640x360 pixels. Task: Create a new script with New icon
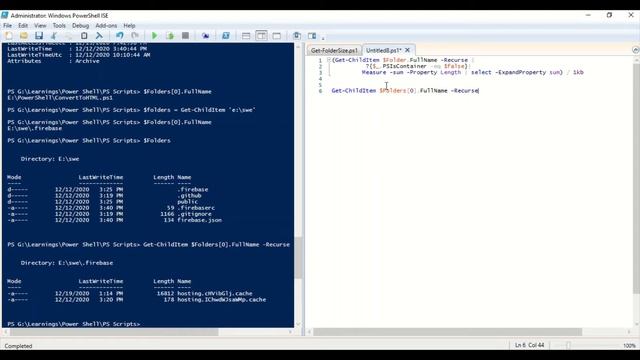(9, 36)
